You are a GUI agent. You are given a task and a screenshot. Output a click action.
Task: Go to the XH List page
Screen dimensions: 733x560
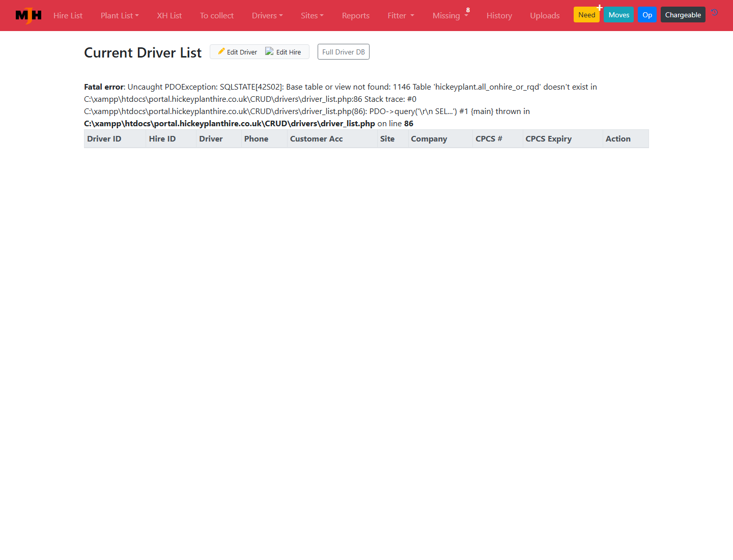[x=170, y=16]
